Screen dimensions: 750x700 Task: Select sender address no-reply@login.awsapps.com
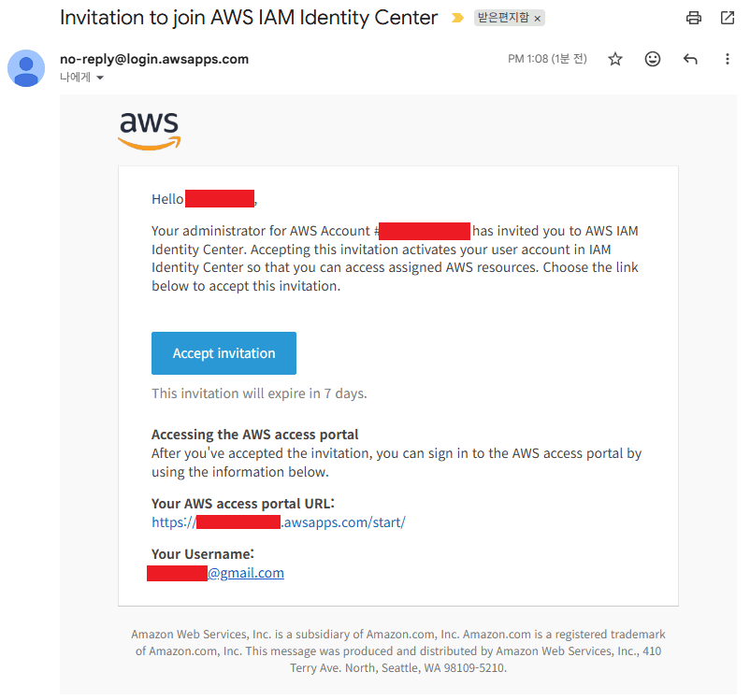point(154,59)
